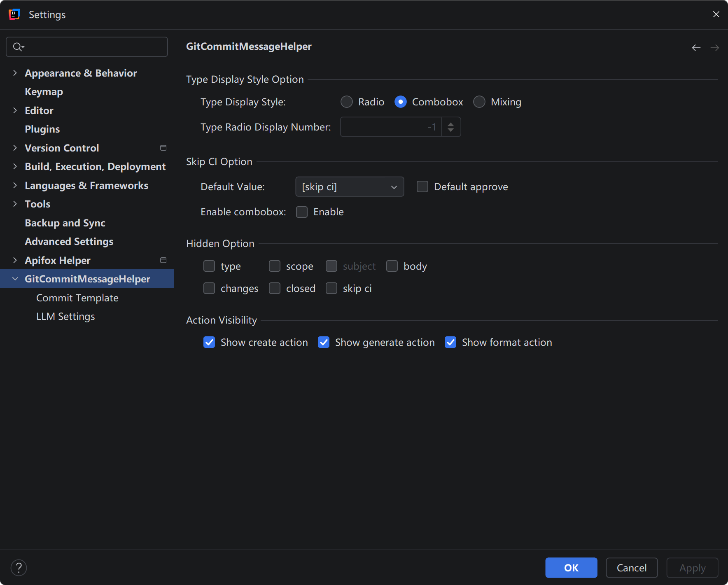Screen dimensions: 728x585
Task: Open Advanced Settings page
Action: [x=69, y=241]
